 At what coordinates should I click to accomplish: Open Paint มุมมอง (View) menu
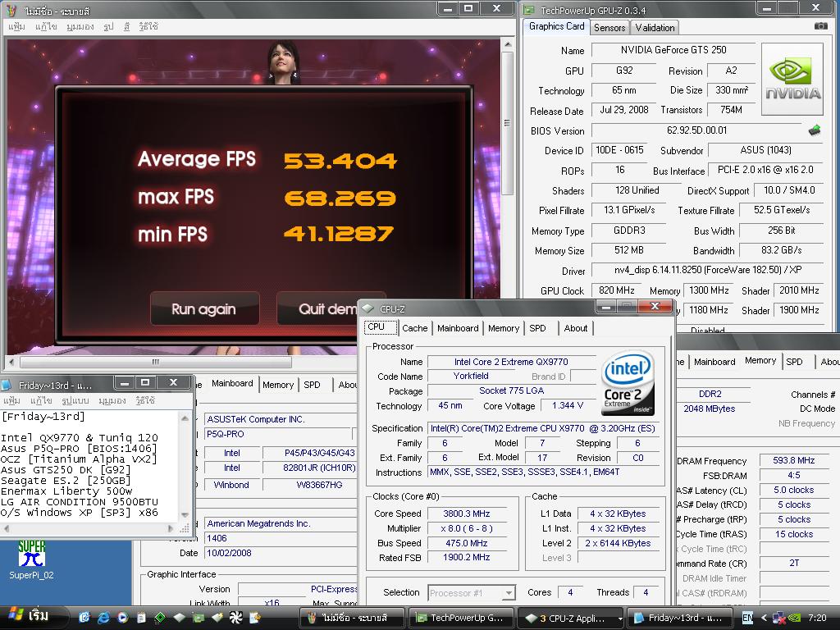click(80, 26)
